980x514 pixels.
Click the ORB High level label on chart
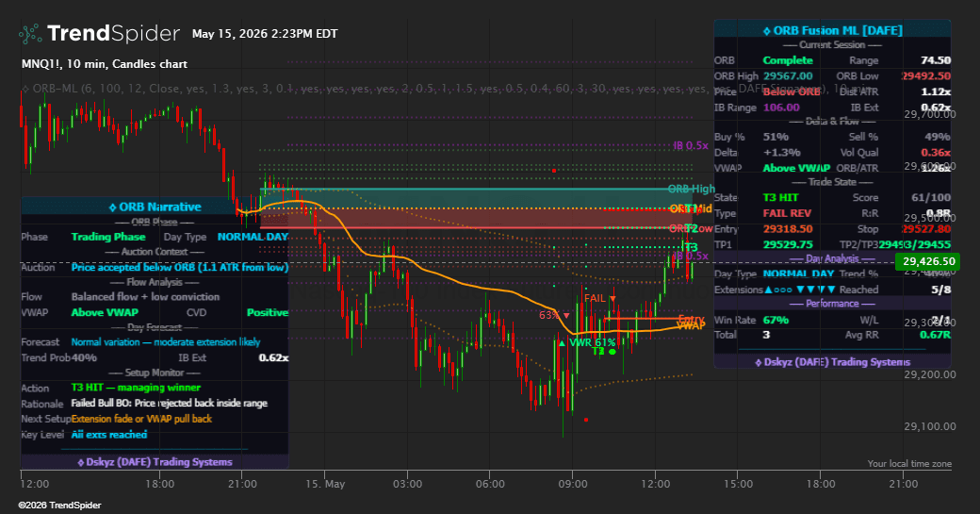point(692,189)
